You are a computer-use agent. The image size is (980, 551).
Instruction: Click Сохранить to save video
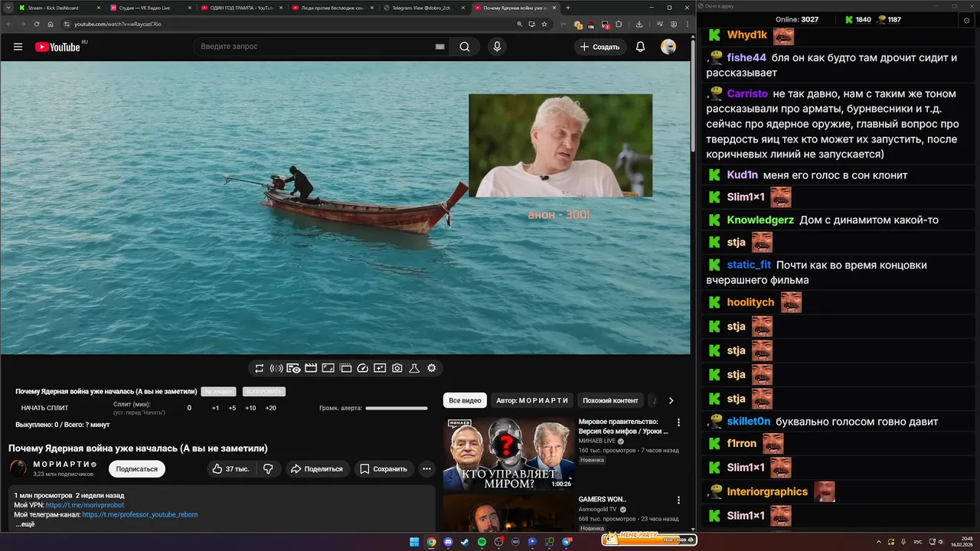384,468
